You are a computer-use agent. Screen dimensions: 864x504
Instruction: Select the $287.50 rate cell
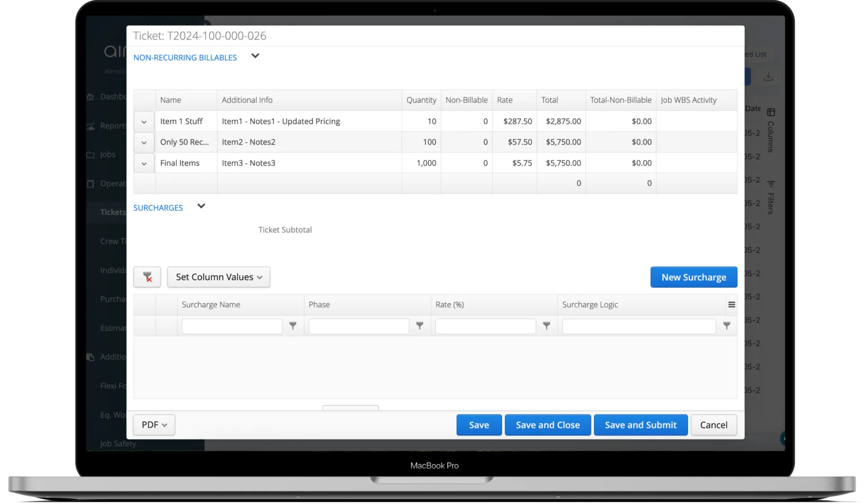coord(514,121)
